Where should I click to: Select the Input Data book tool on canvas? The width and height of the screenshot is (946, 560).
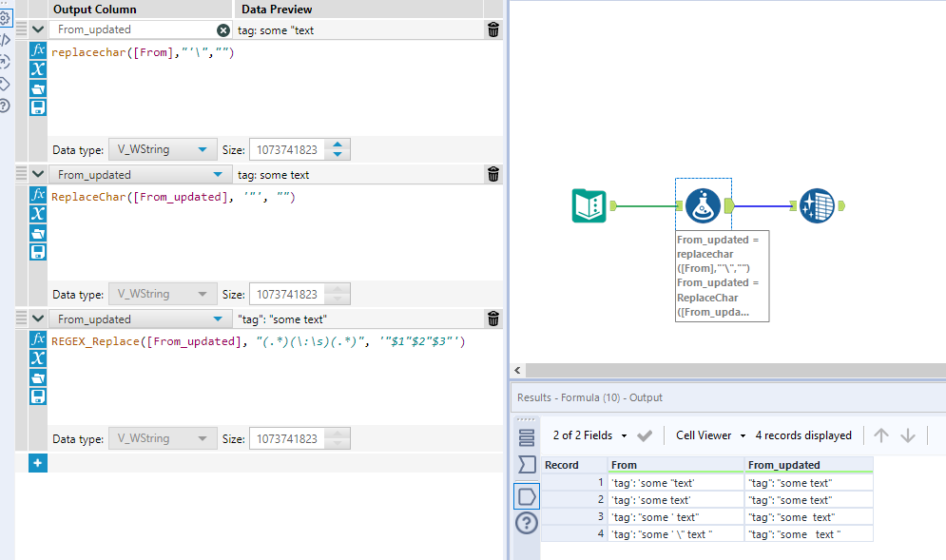coord(589,204)
